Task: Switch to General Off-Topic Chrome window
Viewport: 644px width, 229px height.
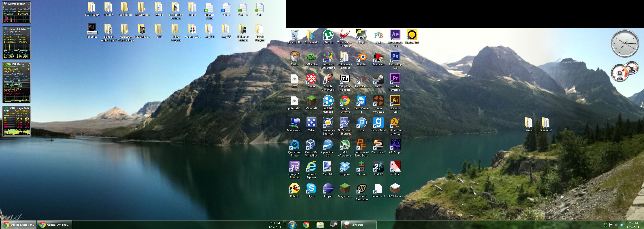Action: pos(54,225)
